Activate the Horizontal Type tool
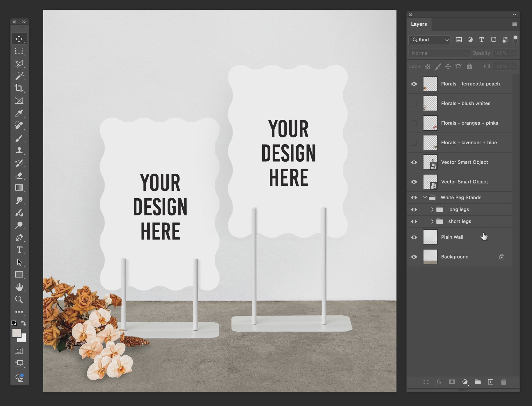Image resolution: width=532 pixels, height=406 pixels. 19,250
